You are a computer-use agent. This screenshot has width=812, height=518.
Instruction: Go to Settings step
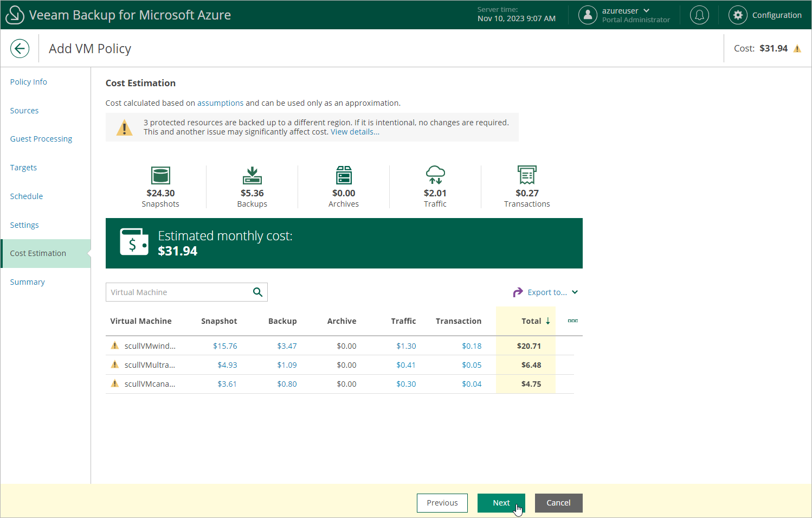point(24,225)
